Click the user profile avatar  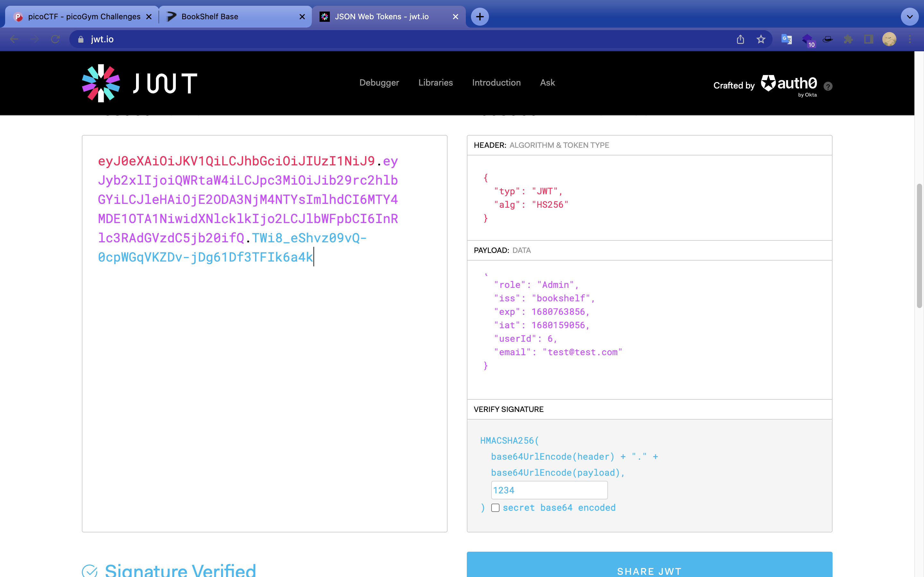[889, 39]
